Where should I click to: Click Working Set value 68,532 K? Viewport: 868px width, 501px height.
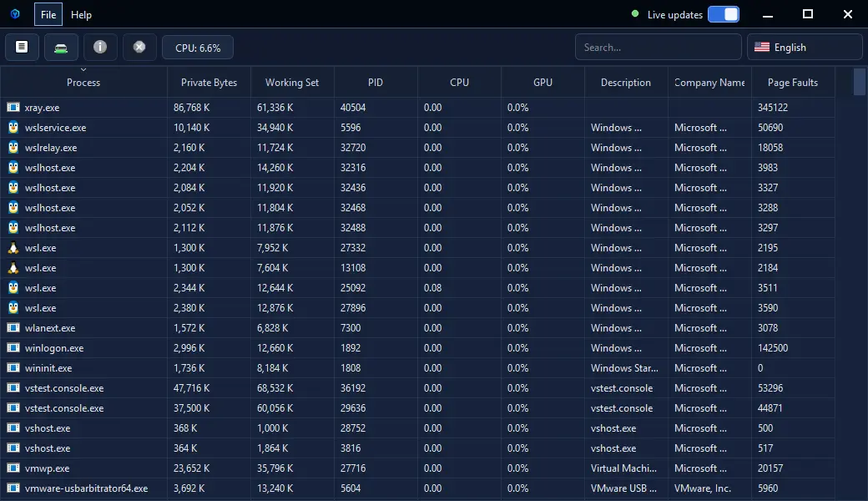(x=275, y=388)
